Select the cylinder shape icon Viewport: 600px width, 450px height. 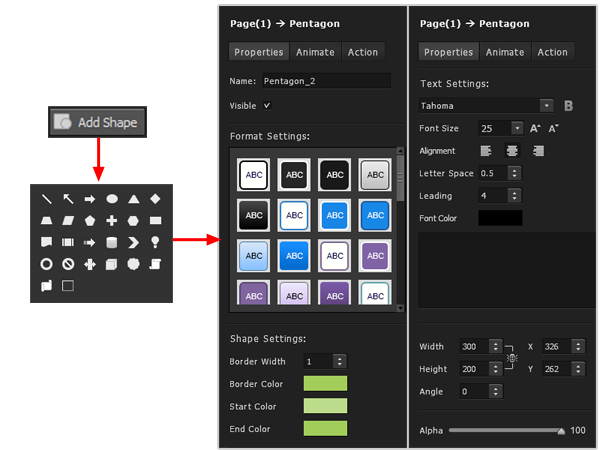(x=112, y=242)
